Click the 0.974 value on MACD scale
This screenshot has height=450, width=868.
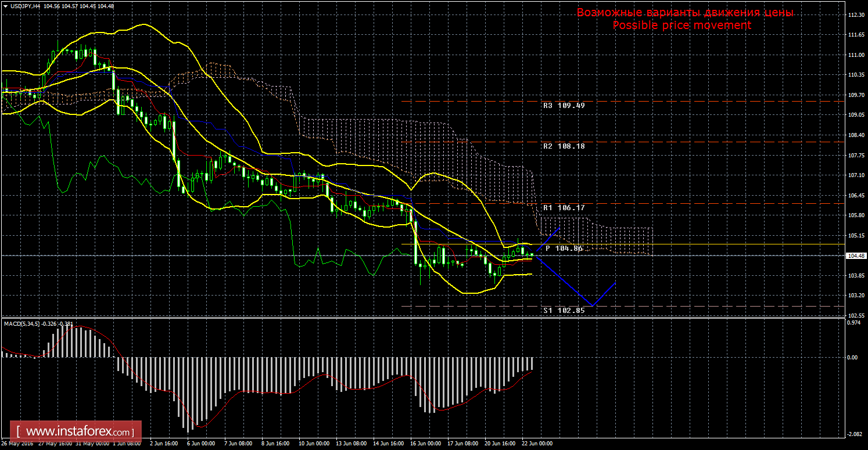[853, 323]
